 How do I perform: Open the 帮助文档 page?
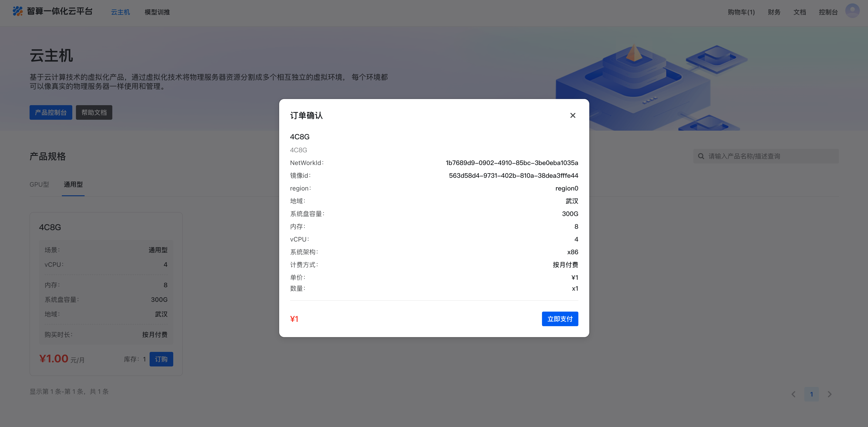coord(94,112)
